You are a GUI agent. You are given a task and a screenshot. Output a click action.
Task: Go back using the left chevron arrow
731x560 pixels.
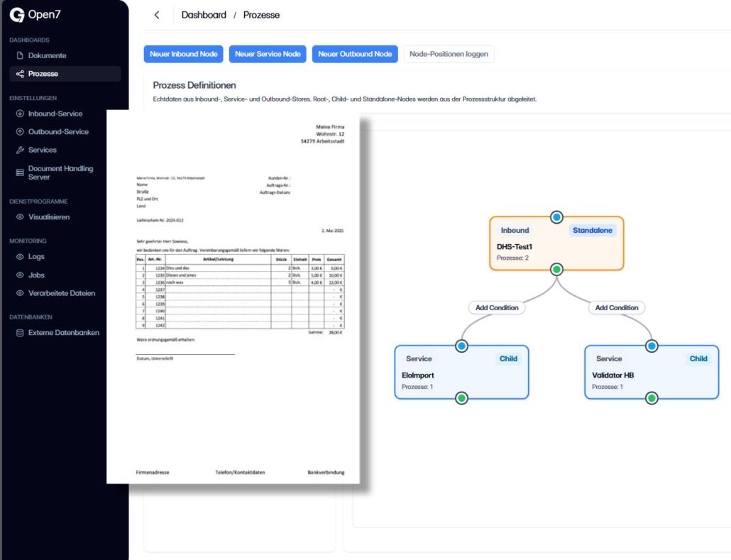(x=157, y=15)
